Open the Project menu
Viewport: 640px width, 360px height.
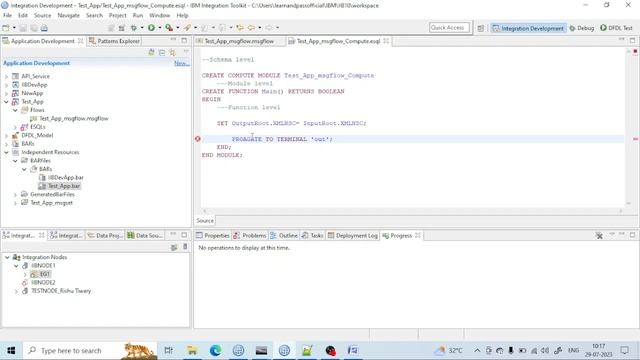click(118, 15)
